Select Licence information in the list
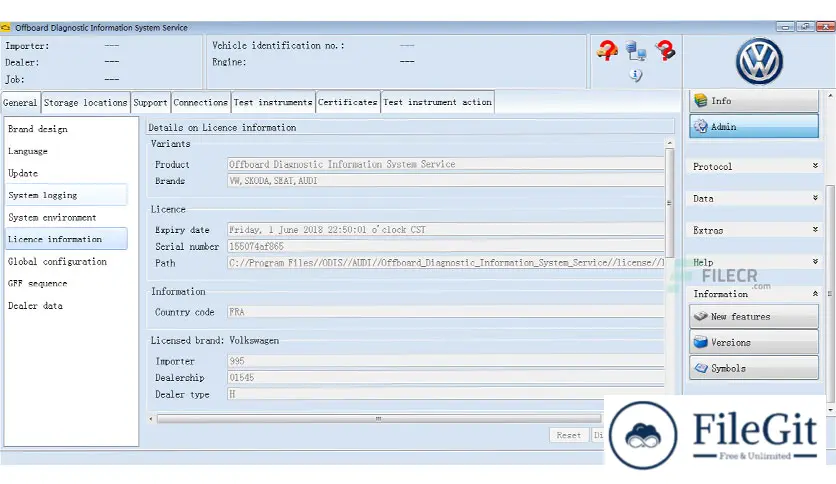Screen dimensions: 836x484 coord(67,239)
